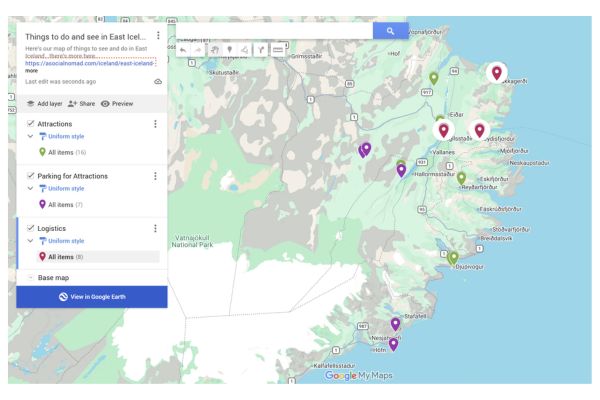Click the Attractions layer name

[x=55, y=124]
